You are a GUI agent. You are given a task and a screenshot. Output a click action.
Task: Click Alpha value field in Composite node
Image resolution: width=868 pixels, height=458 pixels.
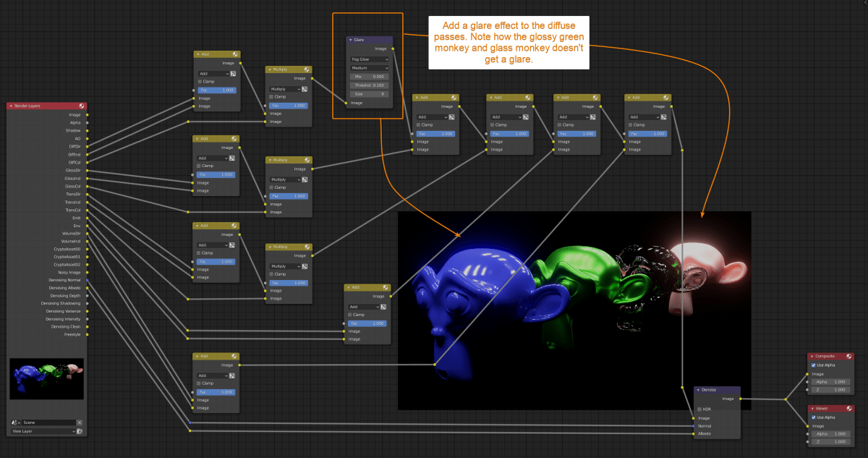click(830, 381)
